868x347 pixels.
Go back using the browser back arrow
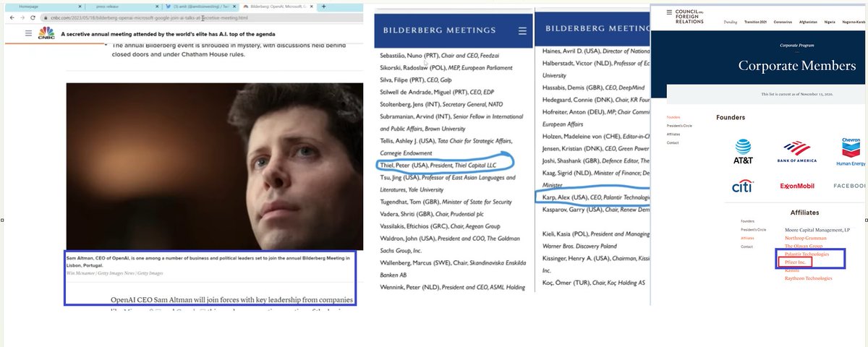(x=12, y=17)
